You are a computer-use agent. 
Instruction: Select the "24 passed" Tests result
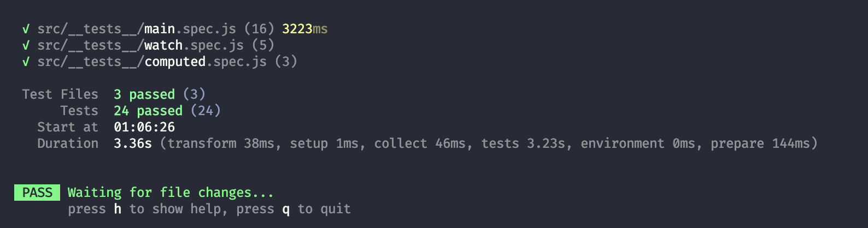pyautogui.click(x=148, y=111)
